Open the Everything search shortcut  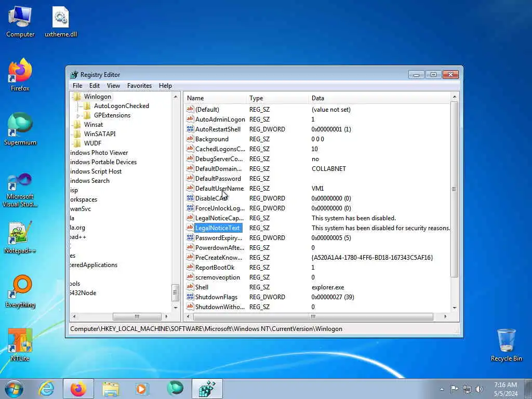pos(20,291)
